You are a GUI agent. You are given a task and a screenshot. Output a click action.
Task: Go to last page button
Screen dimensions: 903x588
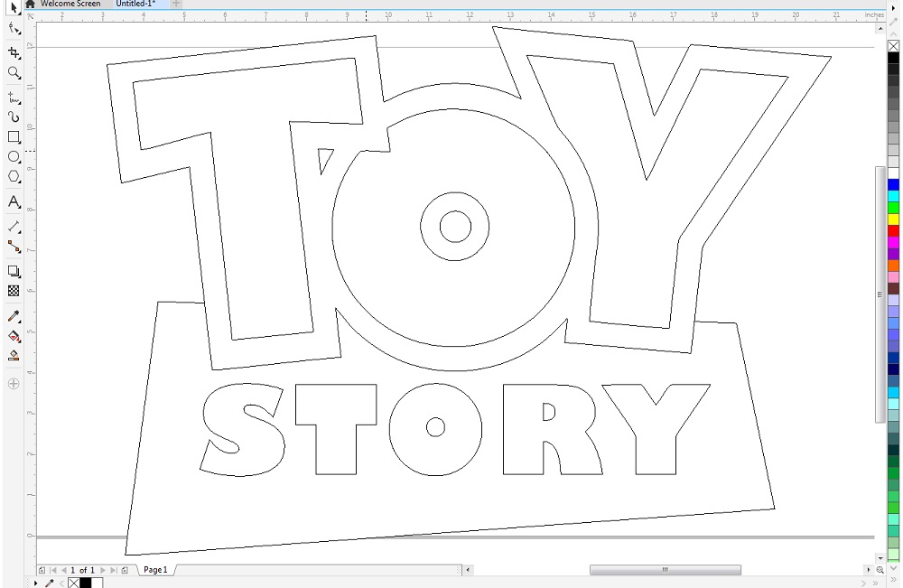click(x=114, y=570)
